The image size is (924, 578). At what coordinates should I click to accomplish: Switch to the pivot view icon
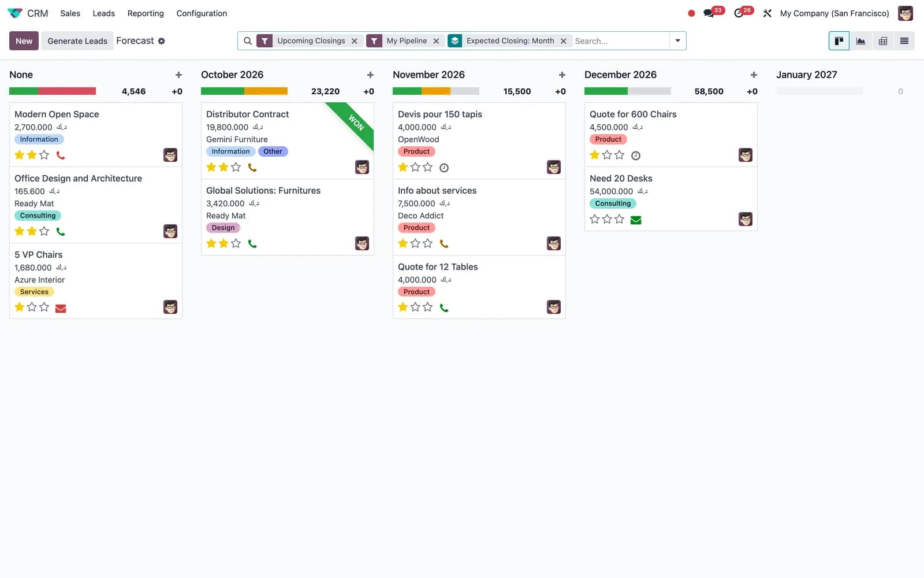click(882, 41)
